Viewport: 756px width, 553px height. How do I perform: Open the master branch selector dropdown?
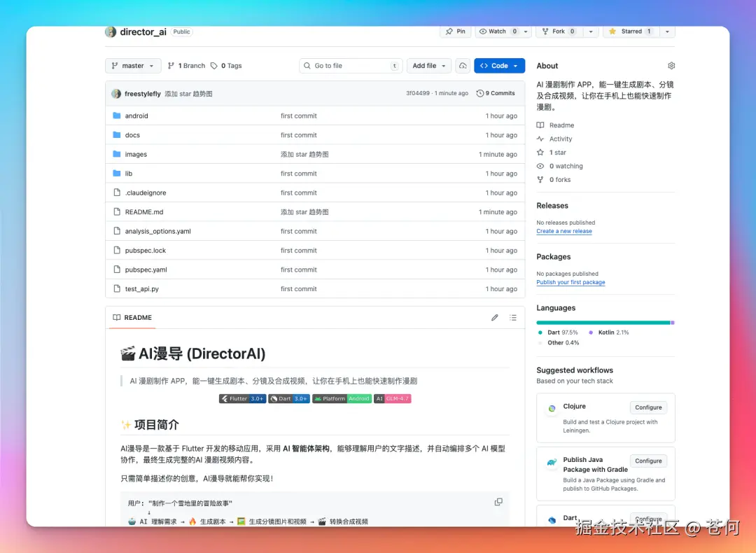tap(132, 65)
